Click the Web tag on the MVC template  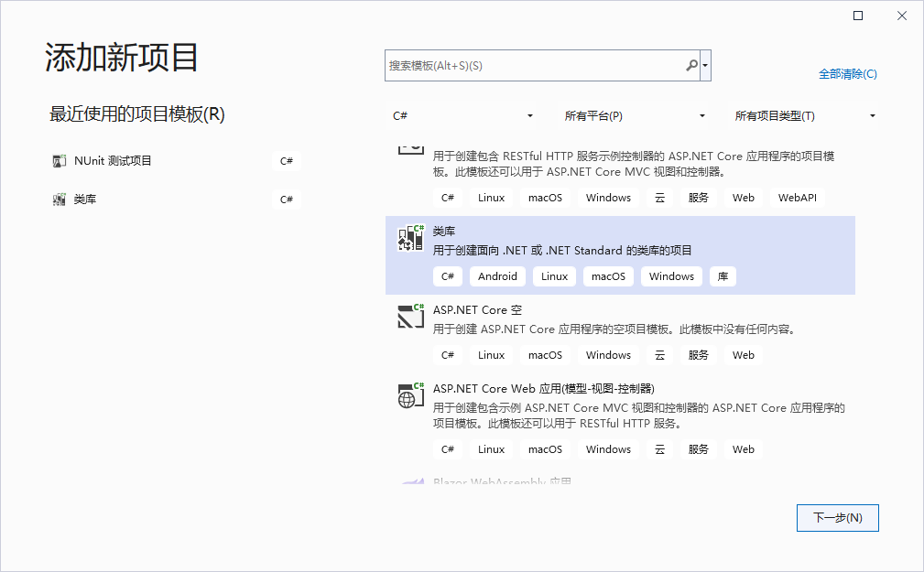tap(743, 449)
